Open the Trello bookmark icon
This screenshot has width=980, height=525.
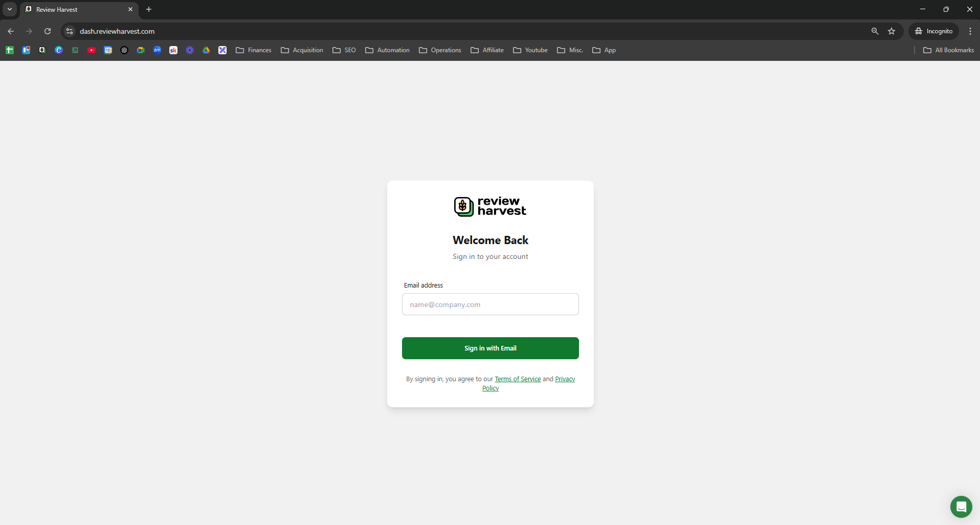coord(26,50)
